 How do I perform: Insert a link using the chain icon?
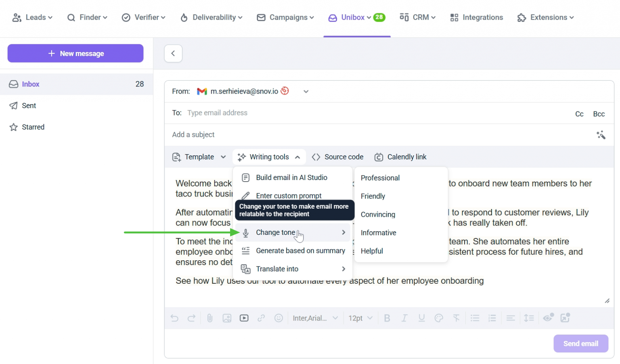pos(261,318)
